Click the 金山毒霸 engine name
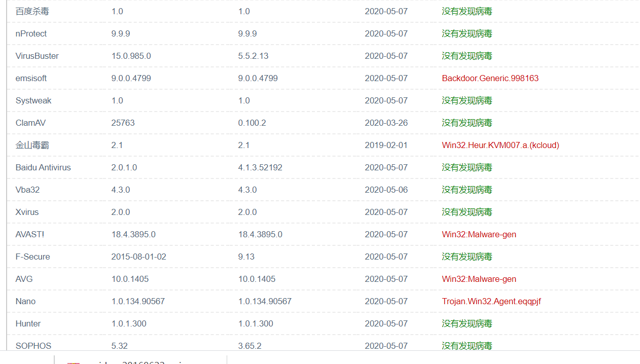The image size is (640, 364). coord(32,145)
